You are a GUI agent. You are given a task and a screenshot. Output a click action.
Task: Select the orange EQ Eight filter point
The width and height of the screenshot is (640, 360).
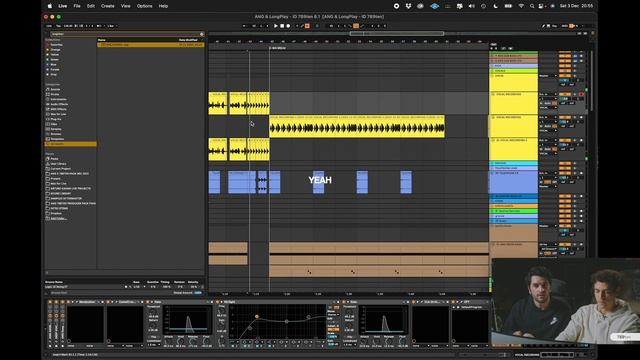click(x=257, y=316)
